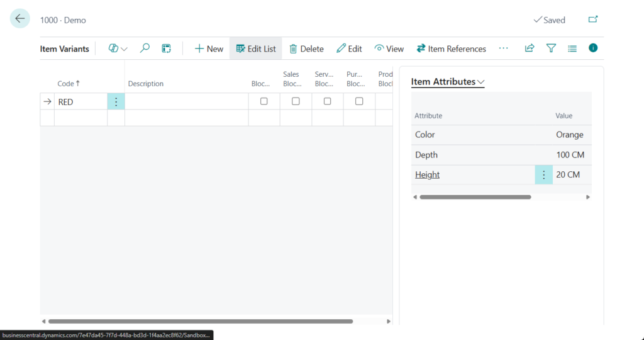Tick the Sales Blocked checkbox
This screenshot has width=644, height=340.
tap(296, 101)
